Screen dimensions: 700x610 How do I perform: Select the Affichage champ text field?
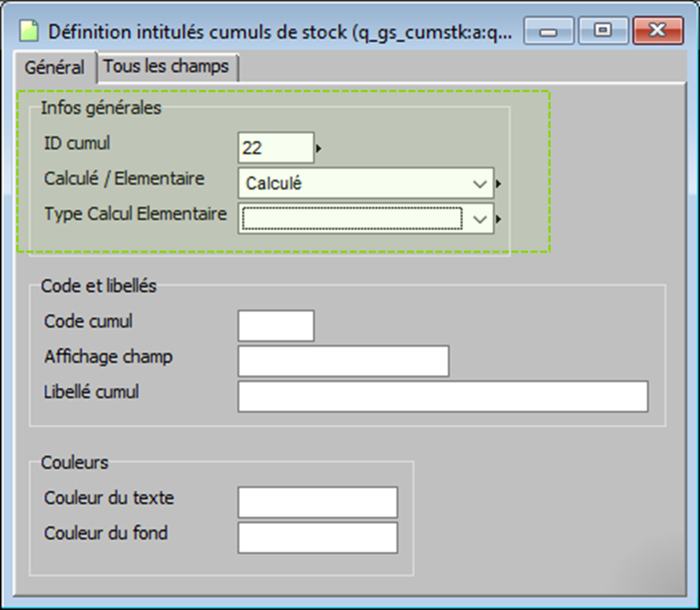tap(343, 361)
